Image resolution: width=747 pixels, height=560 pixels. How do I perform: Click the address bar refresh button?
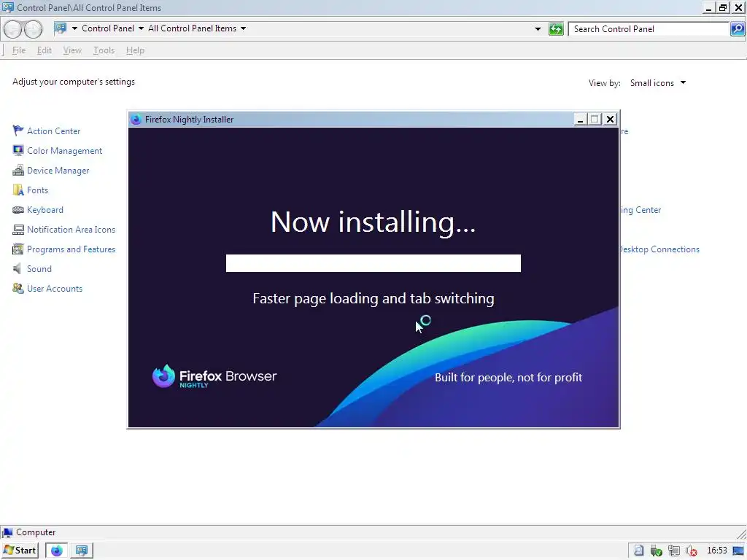pos(556,29)
